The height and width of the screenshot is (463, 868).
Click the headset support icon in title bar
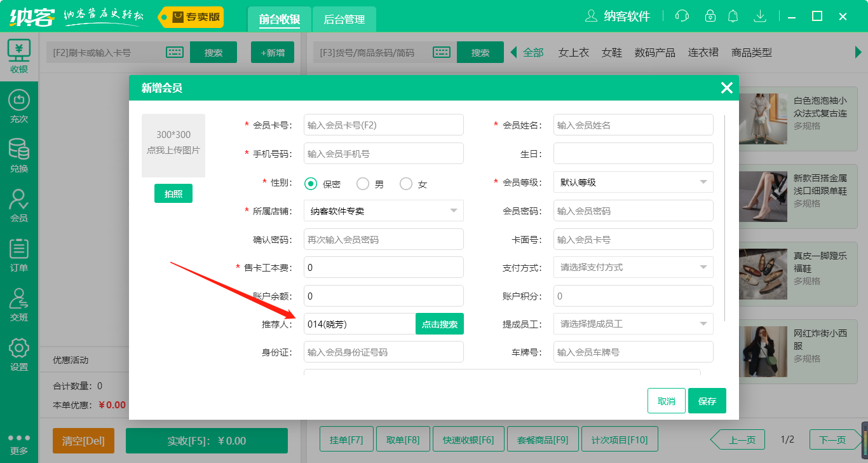coord(681,16)
